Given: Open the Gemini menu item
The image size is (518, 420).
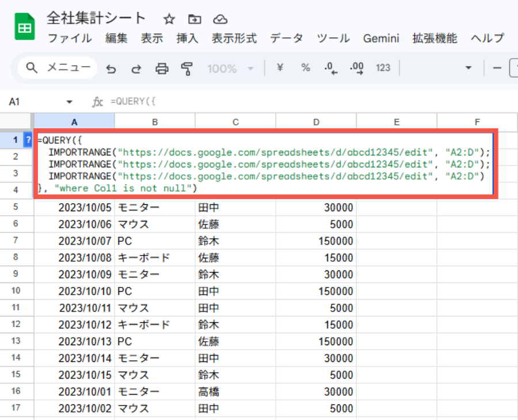Looking at the screenshot, I should click(380, 39).
